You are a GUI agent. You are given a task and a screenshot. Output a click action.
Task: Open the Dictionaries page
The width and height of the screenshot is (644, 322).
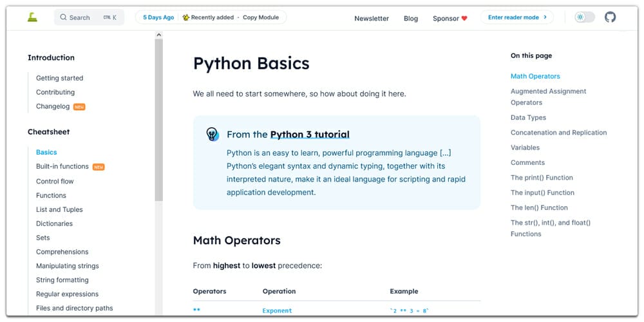[x=54, y=223]
